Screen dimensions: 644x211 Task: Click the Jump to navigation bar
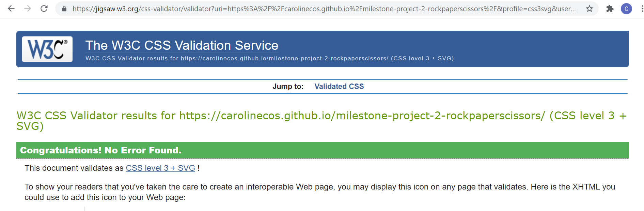point(322,86)
